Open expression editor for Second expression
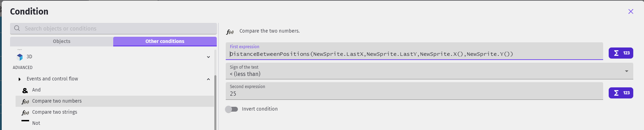The width and height of the screenshot is (644, 130). tap(621, 93)
